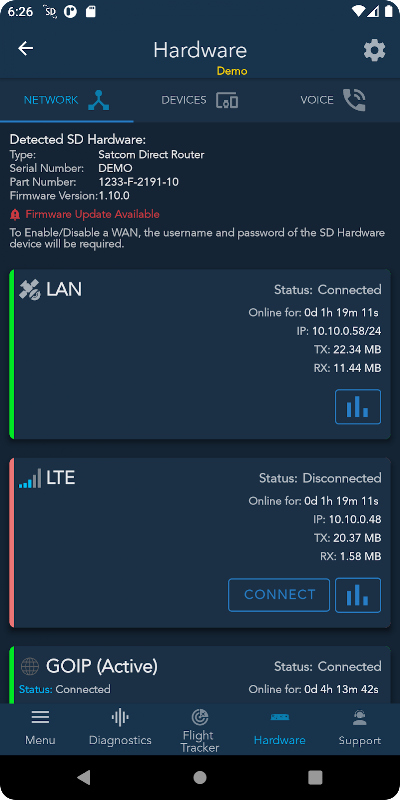Tap the Android home button
The width and height of the screenshot is (400, 800).
(200, 777)
